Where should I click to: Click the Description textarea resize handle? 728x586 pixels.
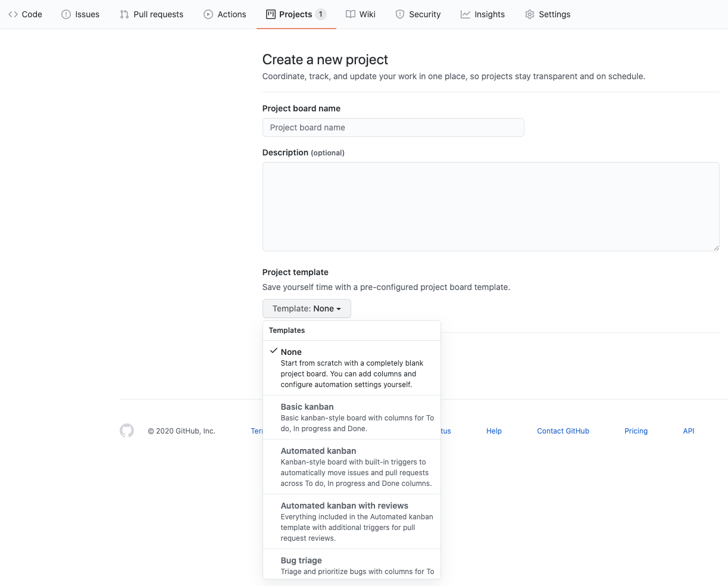716,248
